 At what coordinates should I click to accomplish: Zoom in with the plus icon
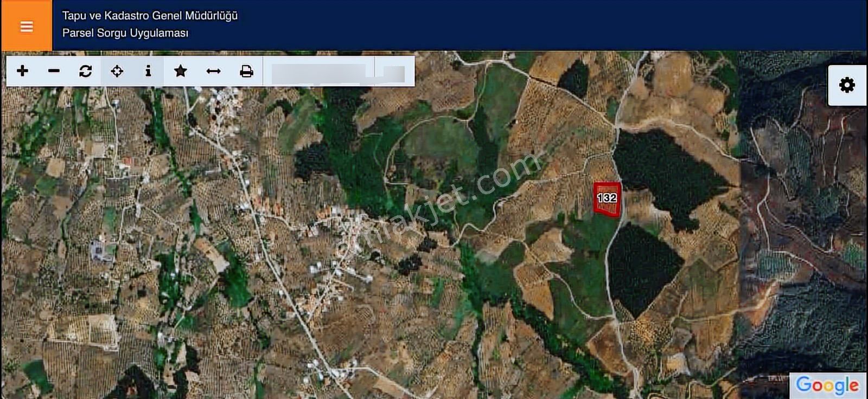click(x=22, y=71)
